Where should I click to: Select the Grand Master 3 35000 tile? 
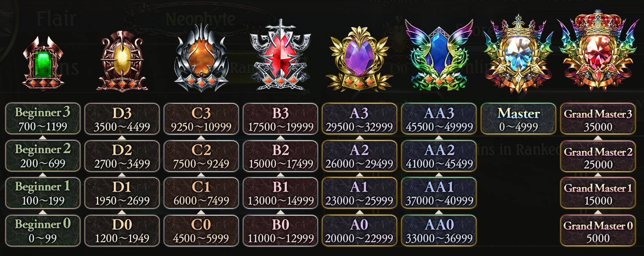598,119
